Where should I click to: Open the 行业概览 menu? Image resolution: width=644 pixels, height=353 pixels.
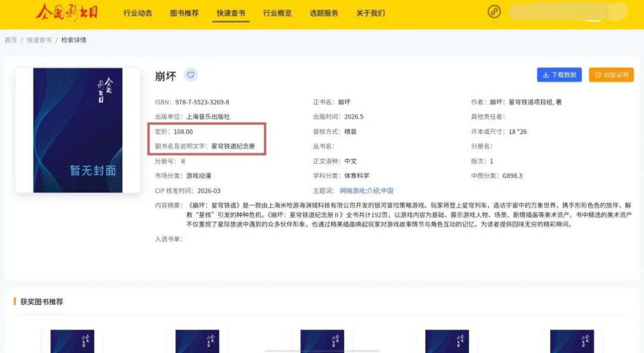277,13
